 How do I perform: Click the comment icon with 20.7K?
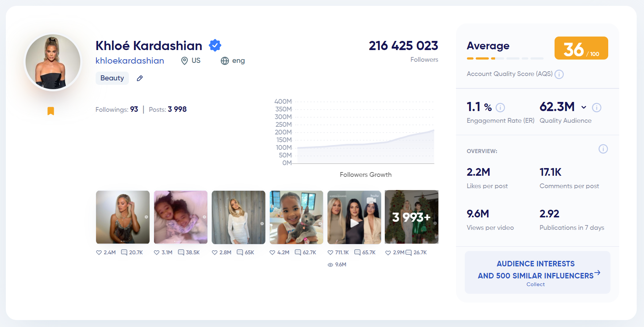[x=124, y=252]
